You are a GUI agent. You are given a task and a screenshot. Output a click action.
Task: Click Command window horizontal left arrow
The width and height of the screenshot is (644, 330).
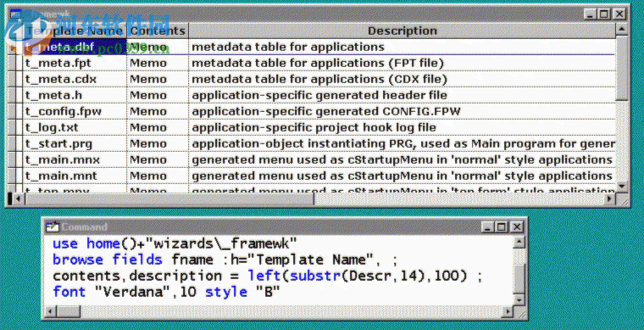[x=51, y=312]
